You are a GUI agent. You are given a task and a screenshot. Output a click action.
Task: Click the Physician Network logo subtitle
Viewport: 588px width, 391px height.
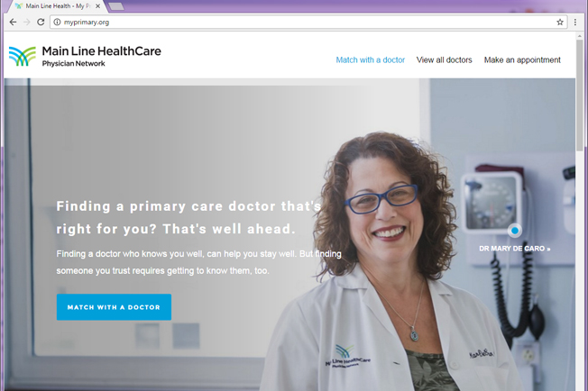pyautogui.click(x=74, y=64)
